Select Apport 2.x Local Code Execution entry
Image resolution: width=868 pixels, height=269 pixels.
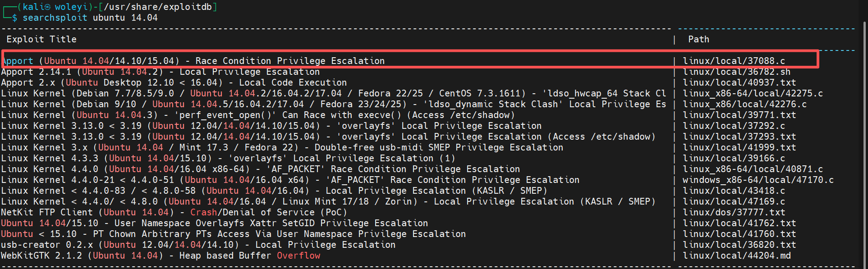point(174,83)
